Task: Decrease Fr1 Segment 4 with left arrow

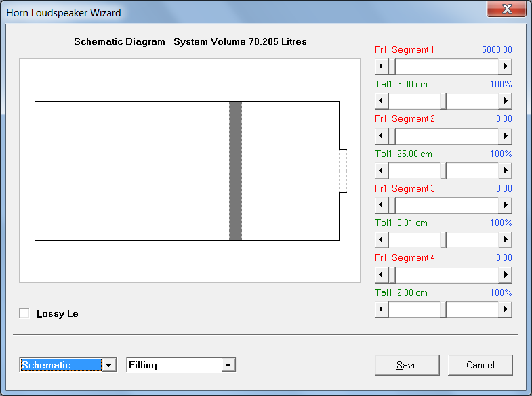Action: tap(382, 274)
